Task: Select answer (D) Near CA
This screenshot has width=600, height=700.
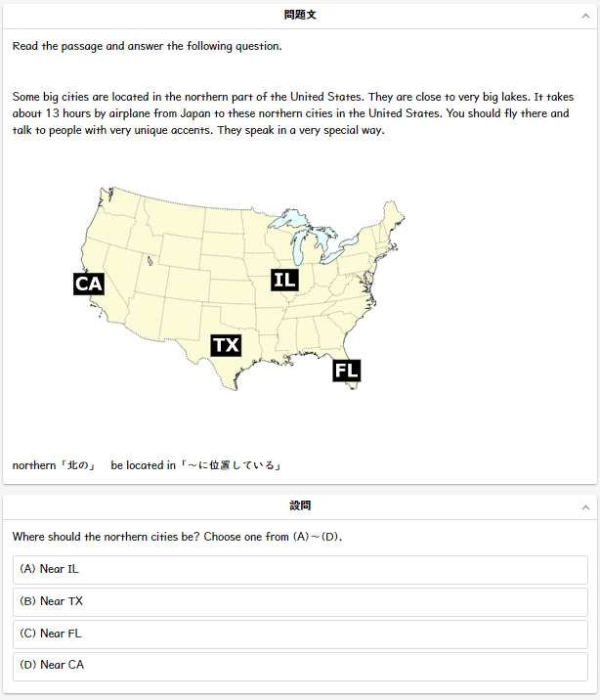Action: (300, 666)
